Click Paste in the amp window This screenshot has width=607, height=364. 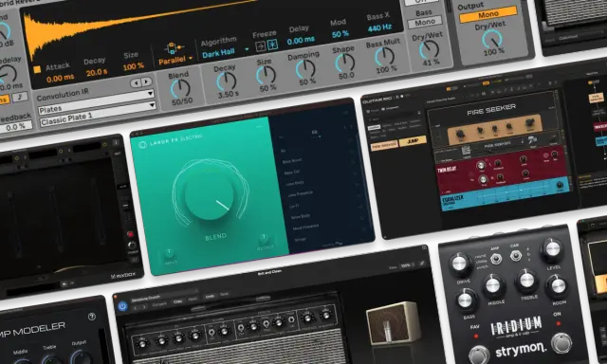click(193, 300)
